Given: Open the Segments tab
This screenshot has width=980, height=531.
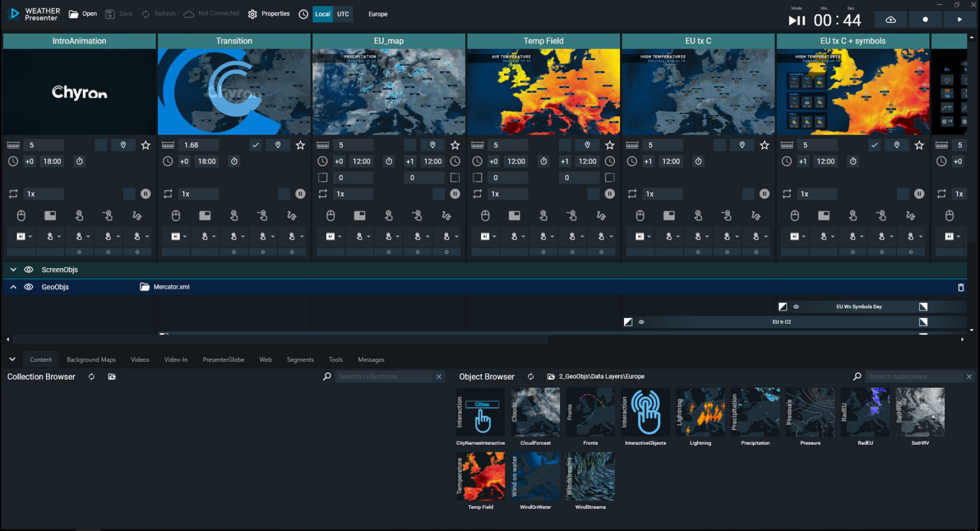Looking at the screenshot, I should click(300, 359).
